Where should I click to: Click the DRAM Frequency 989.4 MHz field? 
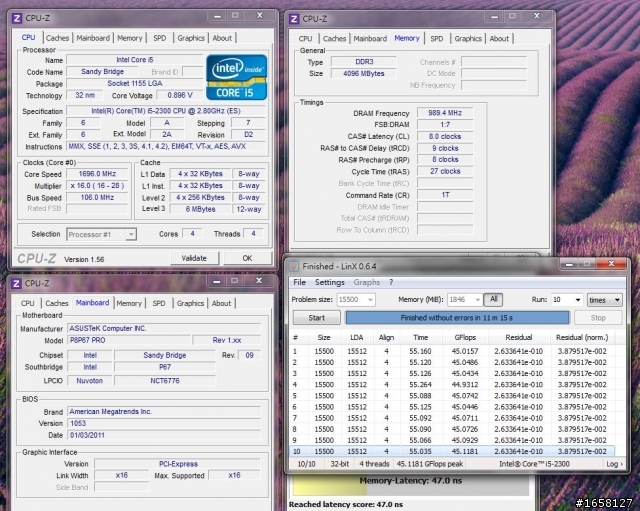[x=445, y=113]
